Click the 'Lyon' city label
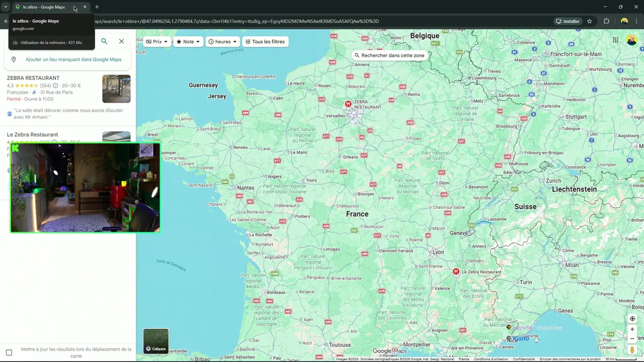This screenshot has width=644, height=362. [x=438, y=252]
